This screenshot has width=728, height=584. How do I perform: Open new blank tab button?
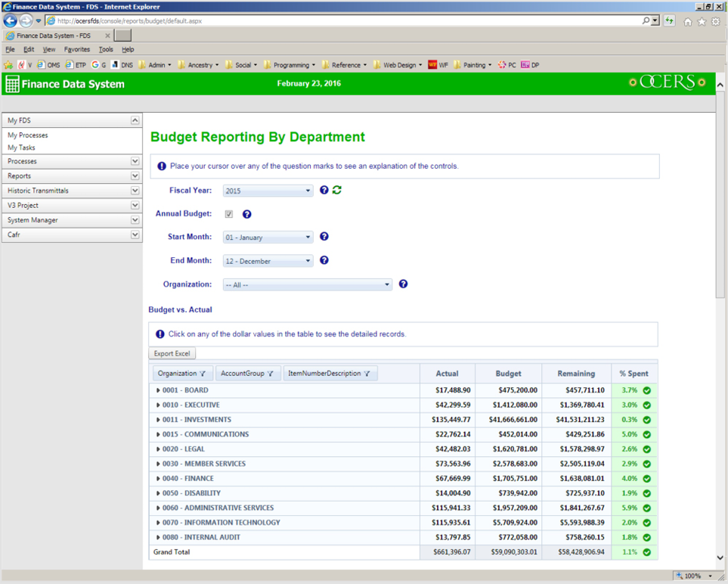pos(123,36)
